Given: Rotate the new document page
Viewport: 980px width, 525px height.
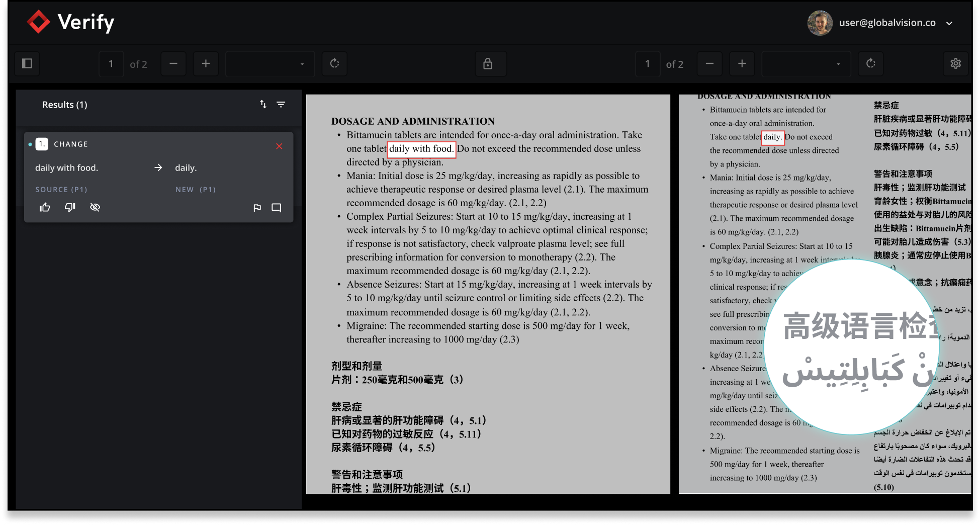Looking at the screenshot, I should pos(870,63).
